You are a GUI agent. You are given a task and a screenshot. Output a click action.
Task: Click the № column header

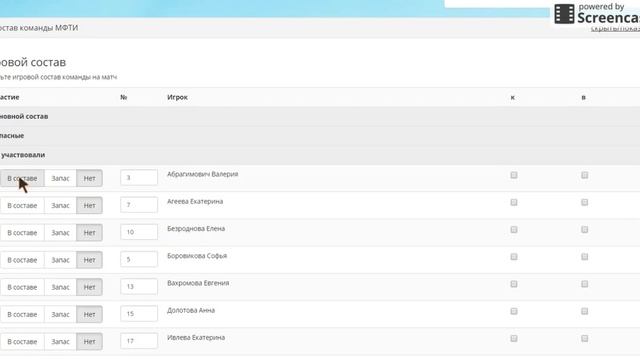tap(124, 98)
